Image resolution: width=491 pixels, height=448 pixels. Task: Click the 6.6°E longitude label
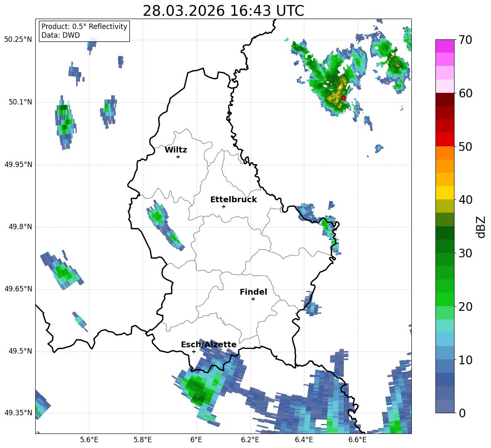[x=357, y=440]
